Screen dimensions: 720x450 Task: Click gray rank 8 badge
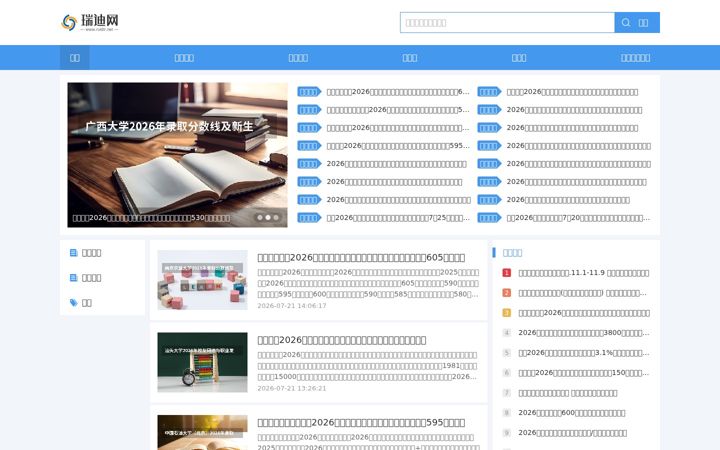[x=506, y=412]
